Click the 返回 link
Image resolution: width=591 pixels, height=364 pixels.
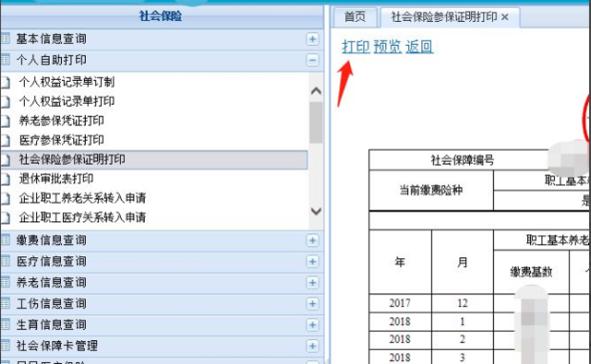[x=419, y=47]
